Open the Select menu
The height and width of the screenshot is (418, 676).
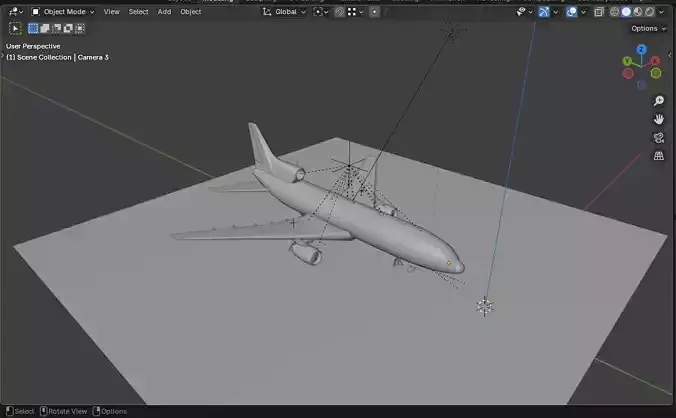click(x=138, y=12)
